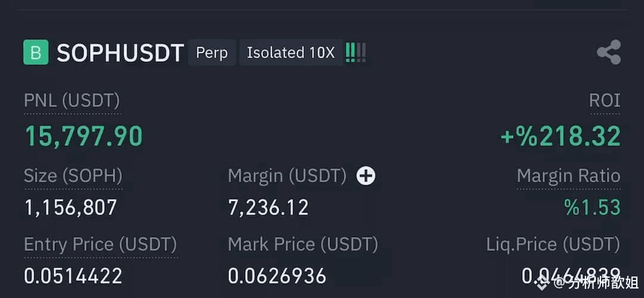Tap the 1,156,807 position size value
The height and width of the screenshot is (298, 644).
(70, 208)
